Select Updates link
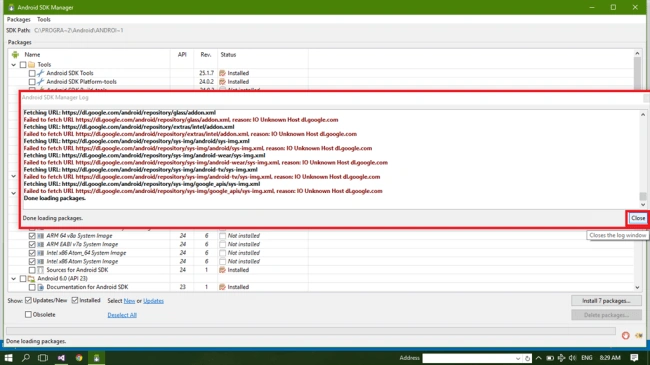This screenshot has width=650, height=365. coord(153,301)
